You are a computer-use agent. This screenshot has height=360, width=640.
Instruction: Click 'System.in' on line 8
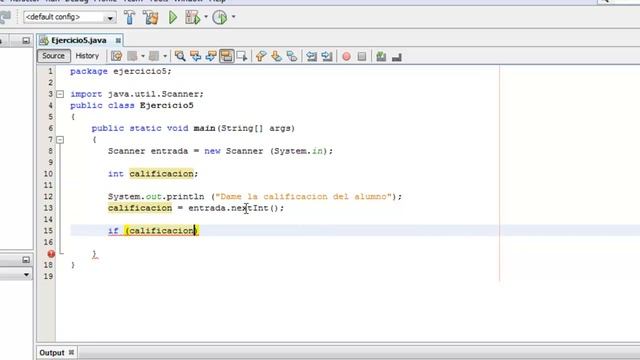(x=298, y=151)
